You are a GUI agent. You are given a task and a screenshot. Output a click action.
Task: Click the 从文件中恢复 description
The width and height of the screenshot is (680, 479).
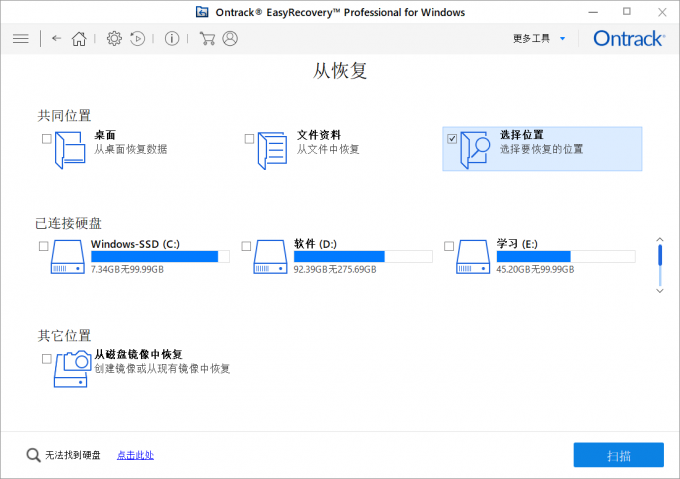click(x=328, y=150)
